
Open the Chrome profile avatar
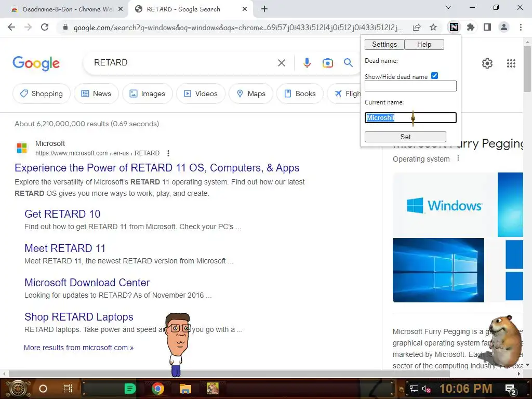point(504,27)
